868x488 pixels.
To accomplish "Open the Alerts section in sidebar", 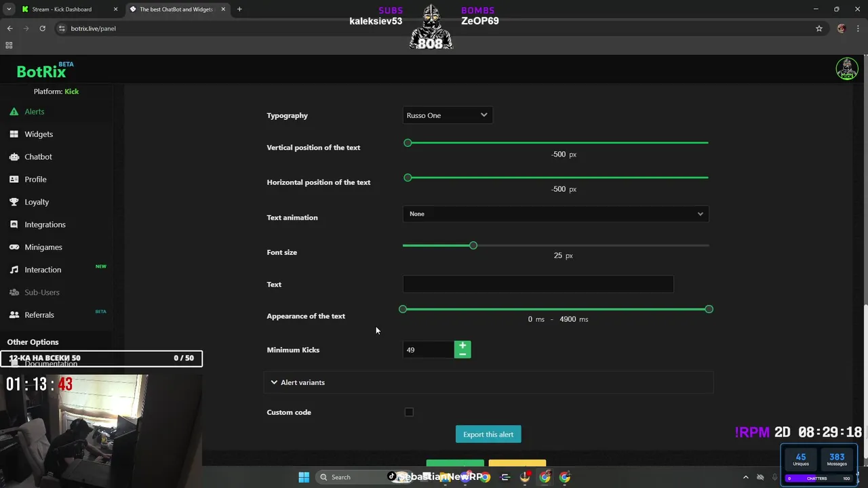I will (x=34, y=112).
